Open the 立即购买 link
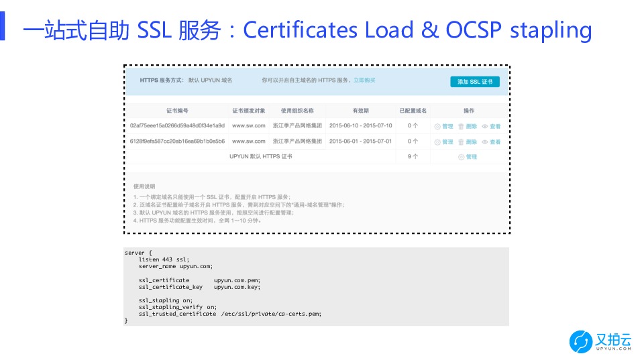The height and width of the screenshot is (362, 644). [x=364, y=80]
